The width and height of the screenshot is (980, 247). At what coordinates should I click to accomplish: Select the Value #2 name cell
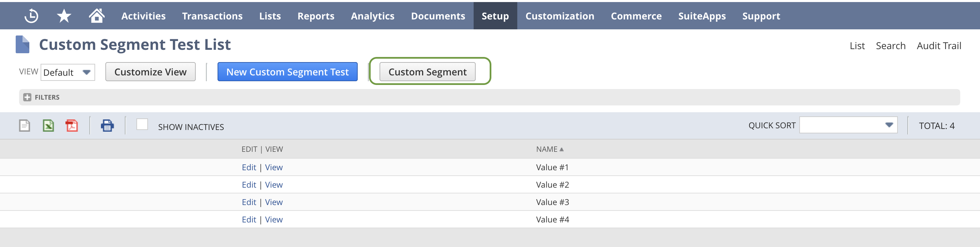[552, 185]
